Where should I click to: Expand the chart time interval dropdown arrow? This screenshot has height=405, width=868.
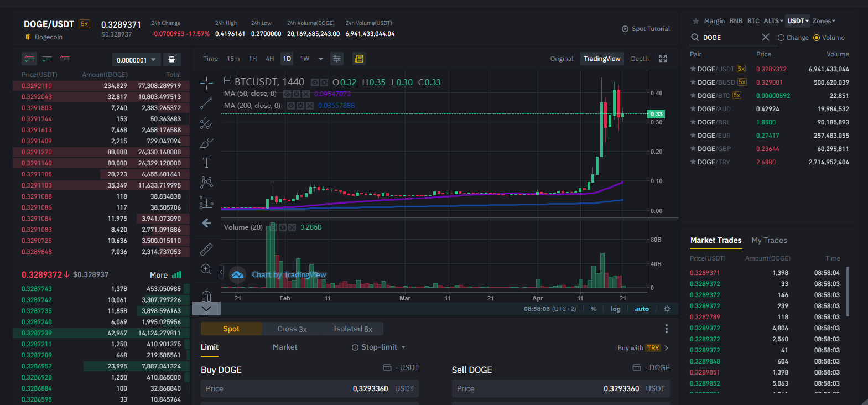tap(321, 59)
